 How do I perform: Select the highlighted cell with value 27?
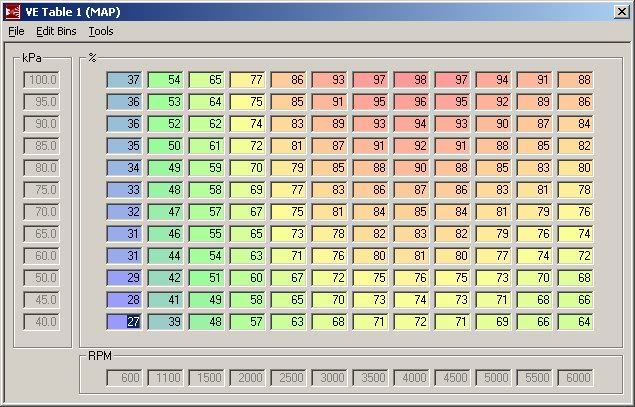pyautogui.click(x=127, y=320)
